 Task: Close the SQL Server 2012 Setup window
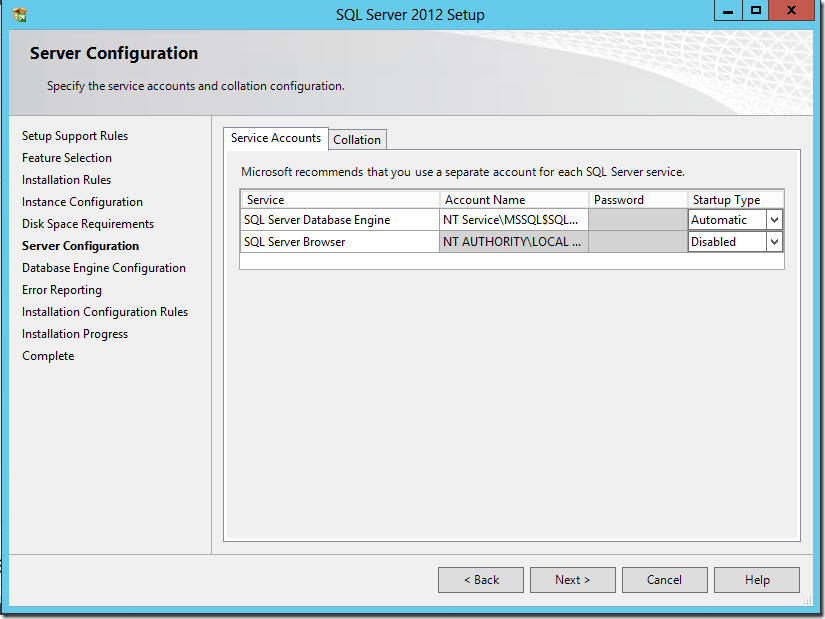tap(791, 11)
